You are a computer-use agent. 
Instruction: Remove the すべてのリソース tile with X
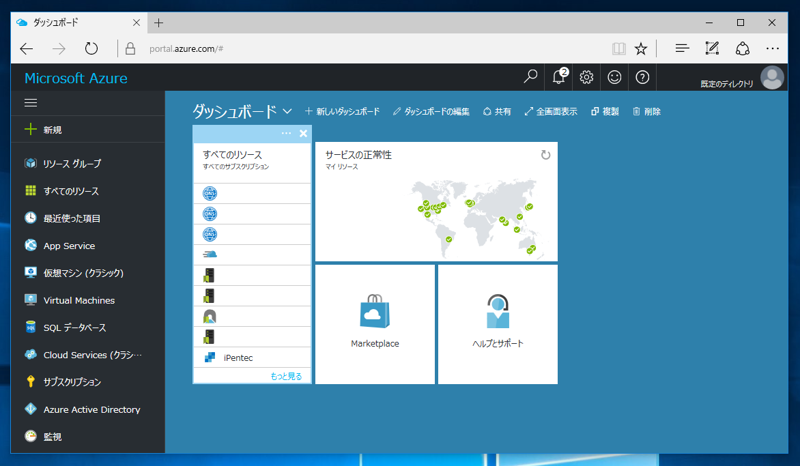[304, 133]
